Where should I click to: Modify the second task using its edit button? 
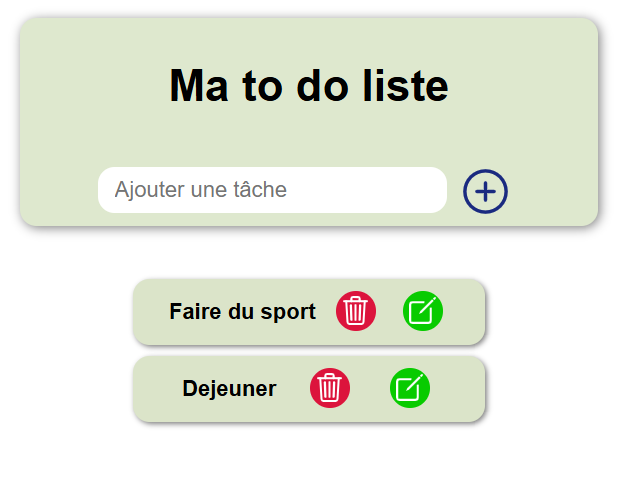coord(410,388)
